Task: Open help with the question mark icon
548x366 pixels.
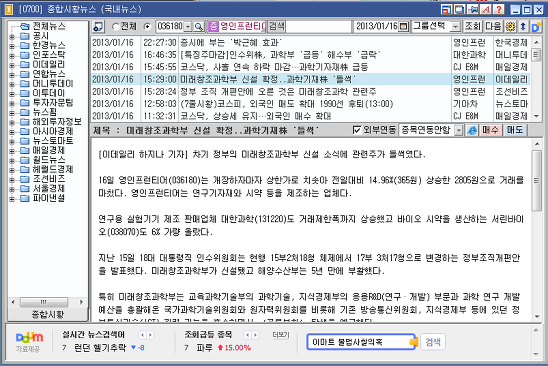Action: point(499,9)
